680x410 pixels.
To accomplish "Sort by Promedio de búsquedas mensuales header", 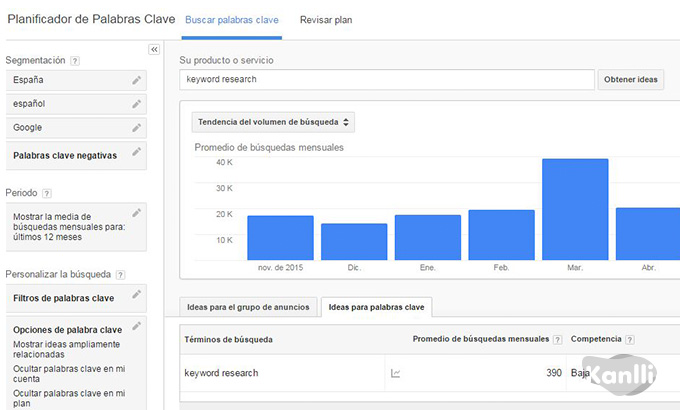I will point(481,339).
